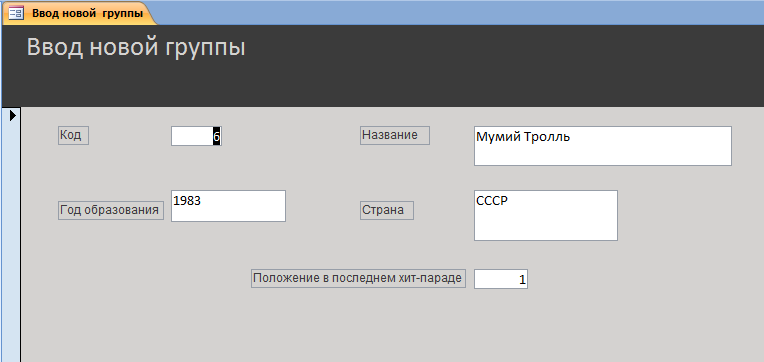Image resolution: width=764 pixels, height=362 pixels.
Task: Click the 'Код' label
Action: [x=73, y=135]
